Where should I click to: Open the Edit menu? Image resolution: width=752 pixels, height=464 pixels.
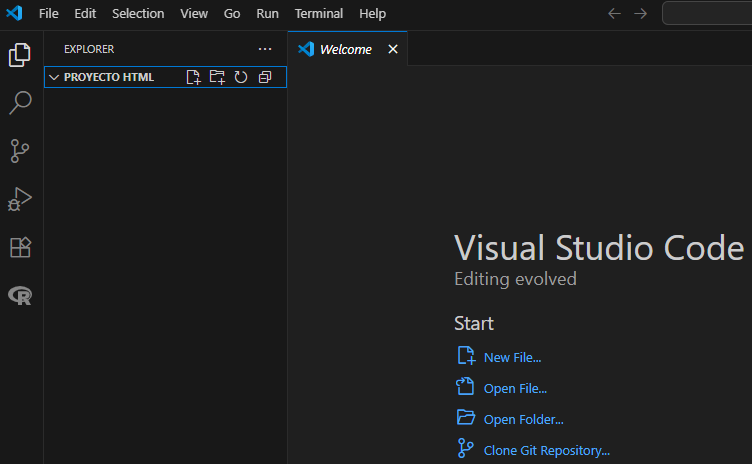pyautogui.click(x=85, y=13)
